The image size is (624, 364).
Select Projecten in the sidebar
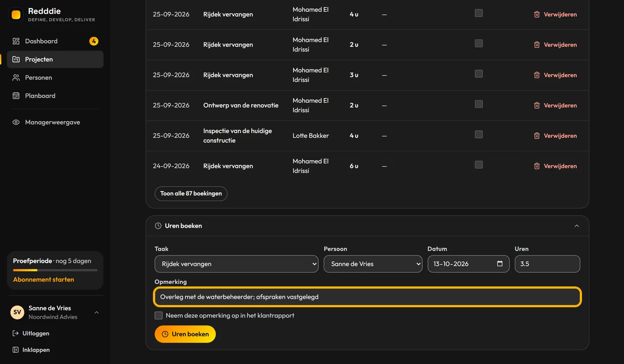point(55,59)
